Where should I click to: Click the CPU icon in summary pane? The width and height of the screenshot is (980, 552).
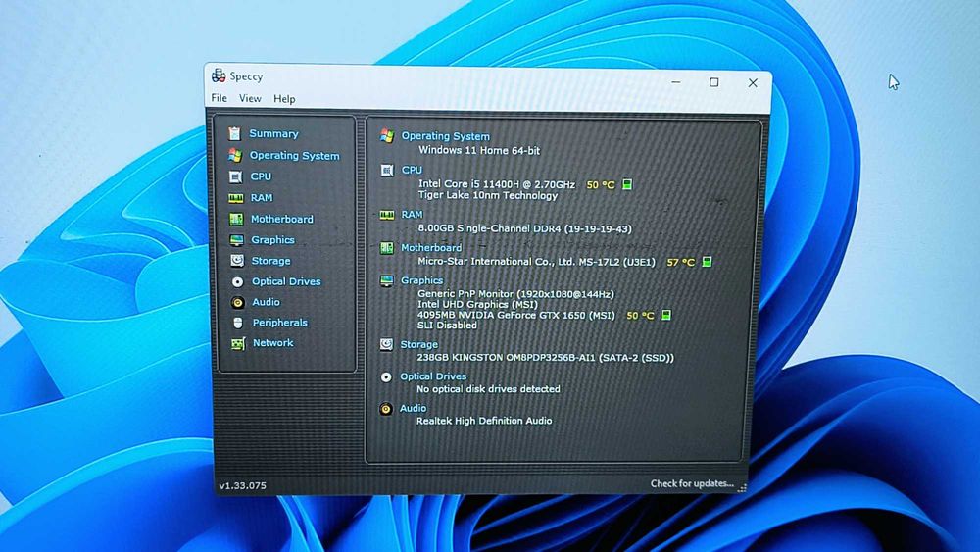(x=387, y=170)
